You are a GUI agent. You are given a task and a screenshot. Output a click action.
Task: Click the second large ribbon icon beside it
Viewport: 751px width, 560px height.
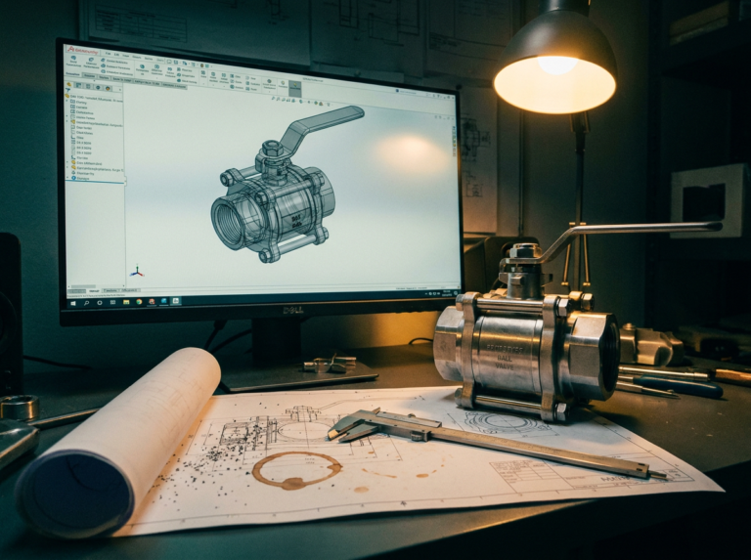[92, 63]
